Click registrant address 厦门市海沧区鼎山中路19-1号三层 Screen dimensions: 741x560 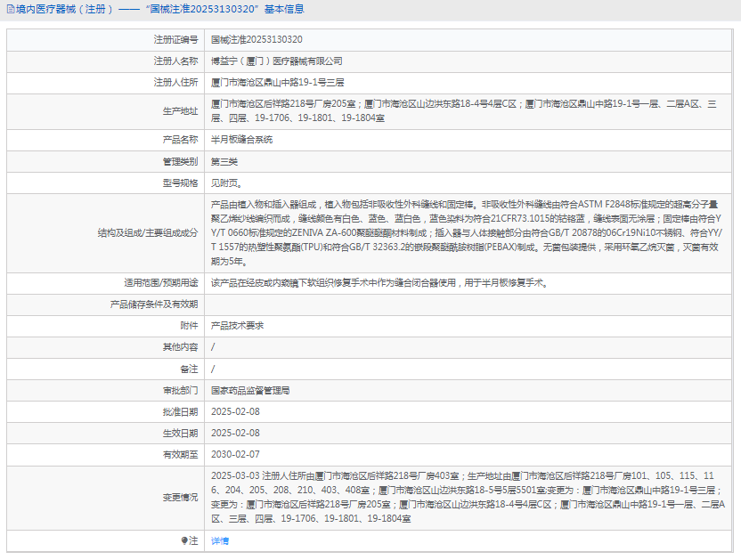[x=277, y=82]
